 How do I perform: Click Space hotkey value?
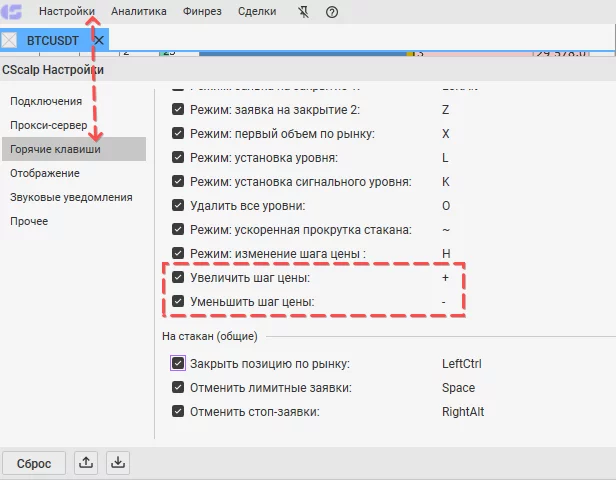(458, 388)
